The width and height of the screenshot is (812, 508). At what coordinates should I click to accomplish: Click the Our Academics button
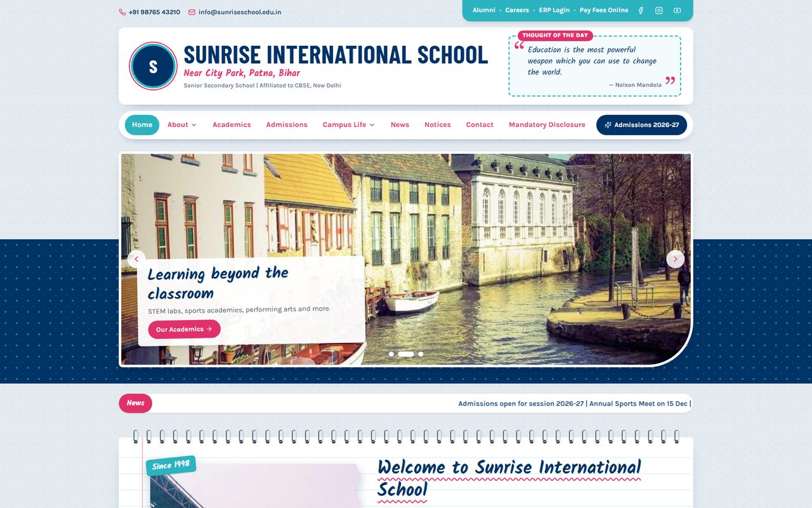click(x=184, y=329)
